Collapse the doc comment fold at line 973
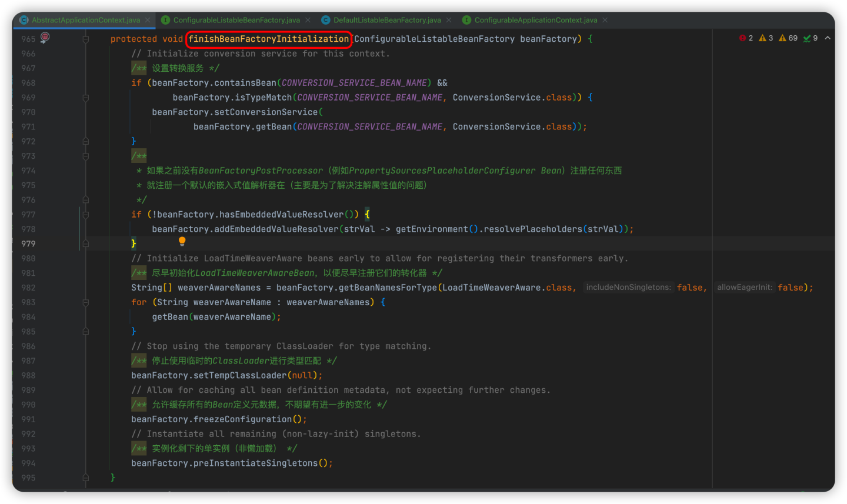This screenshot has width=847, height=504. 85,156
